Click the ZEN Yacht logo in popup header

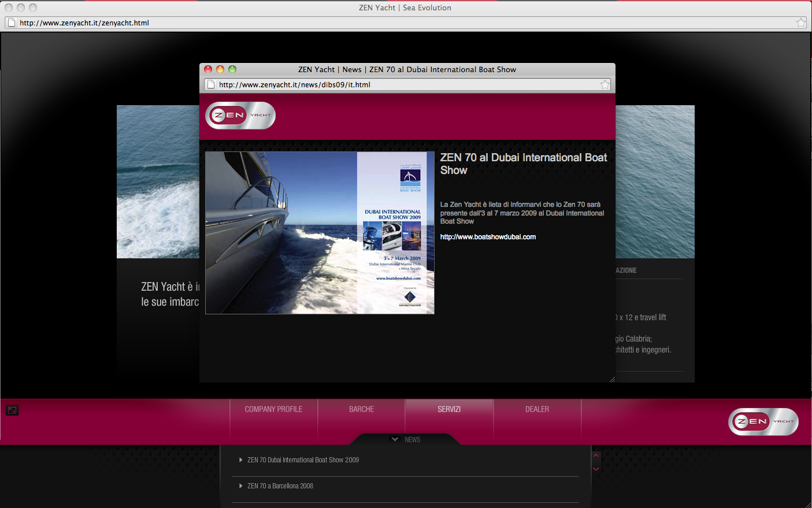coord(240,115)
